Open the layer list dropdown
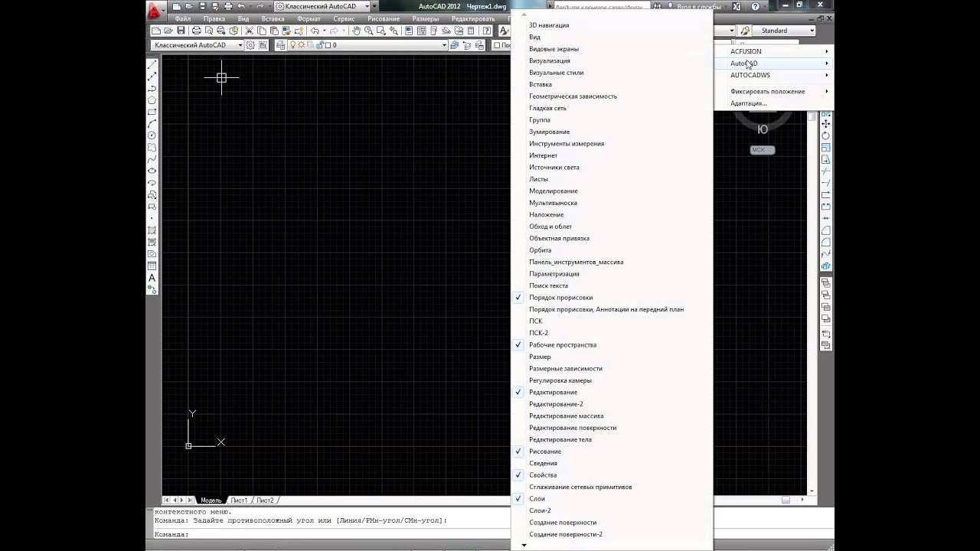Viewport: 980px width, 551px height. 444,45
